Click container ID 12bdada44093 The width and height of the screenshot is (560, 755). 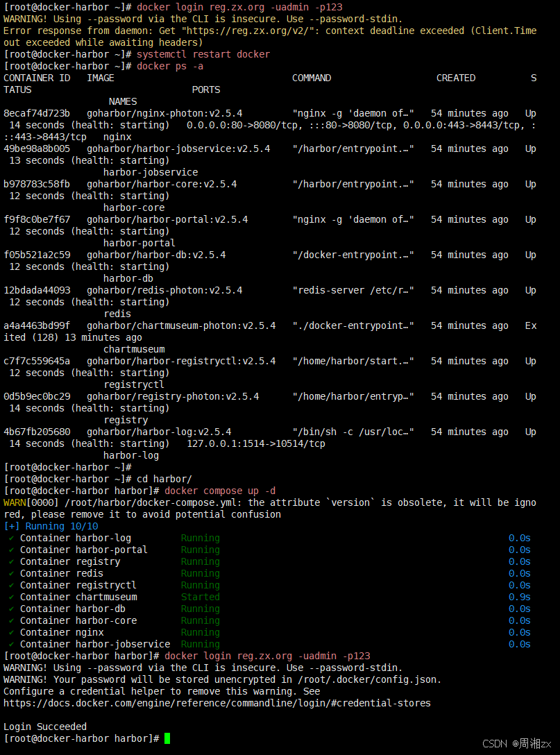(37, 290)
